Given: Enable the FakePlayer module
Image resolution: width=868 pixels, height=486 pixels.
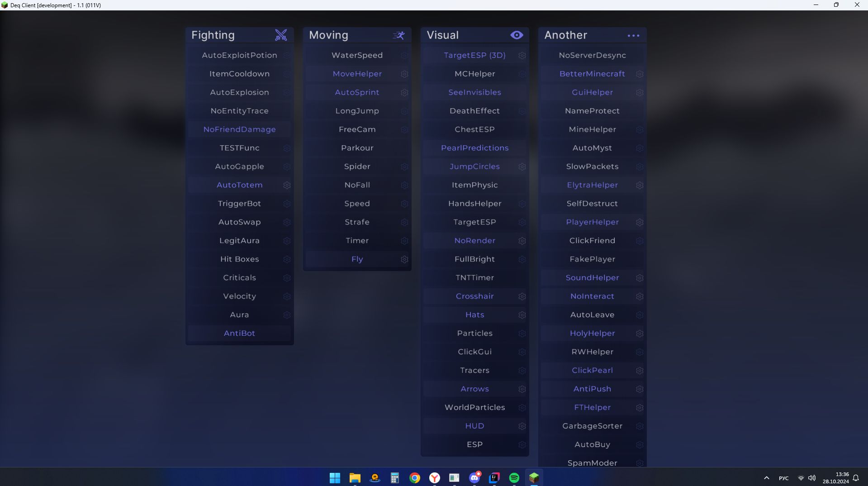Looking at the screenshot, I should point(592,259).
